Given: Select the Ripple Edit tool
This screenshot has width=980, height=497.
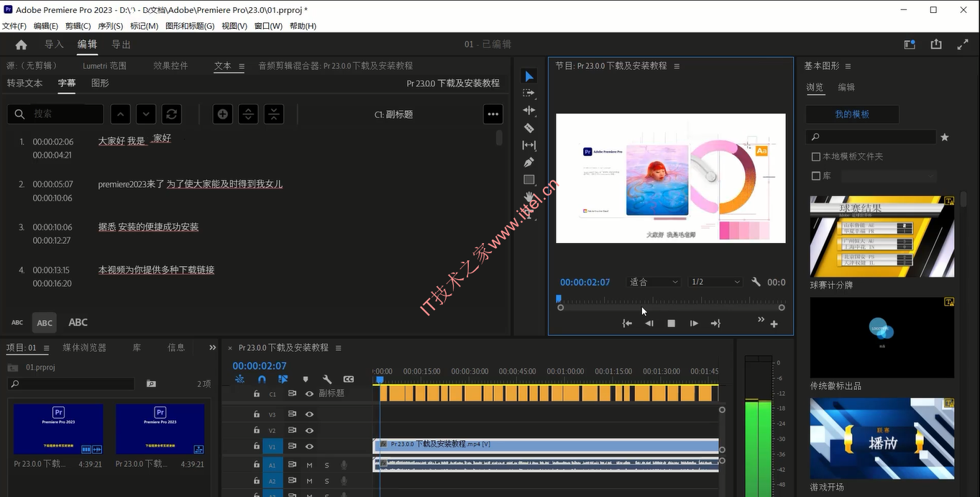Looking at the screenshot, I should 529,111.
